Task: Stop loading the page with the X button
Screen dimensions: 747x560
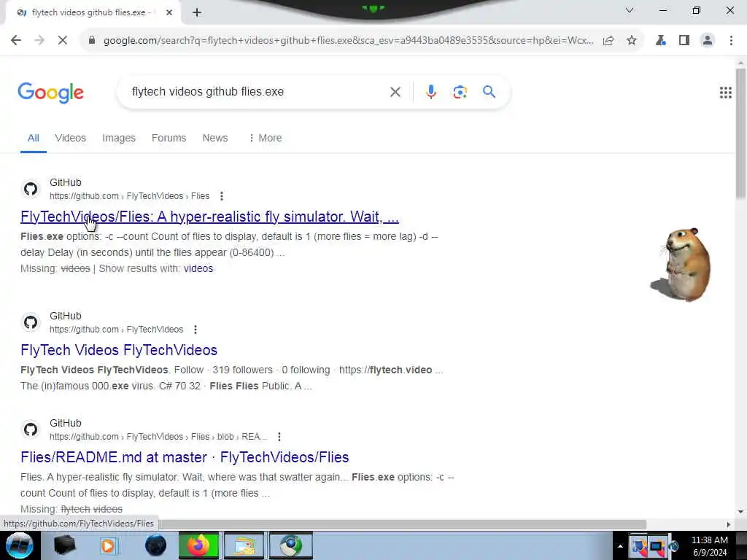Action: click(63, 41)
